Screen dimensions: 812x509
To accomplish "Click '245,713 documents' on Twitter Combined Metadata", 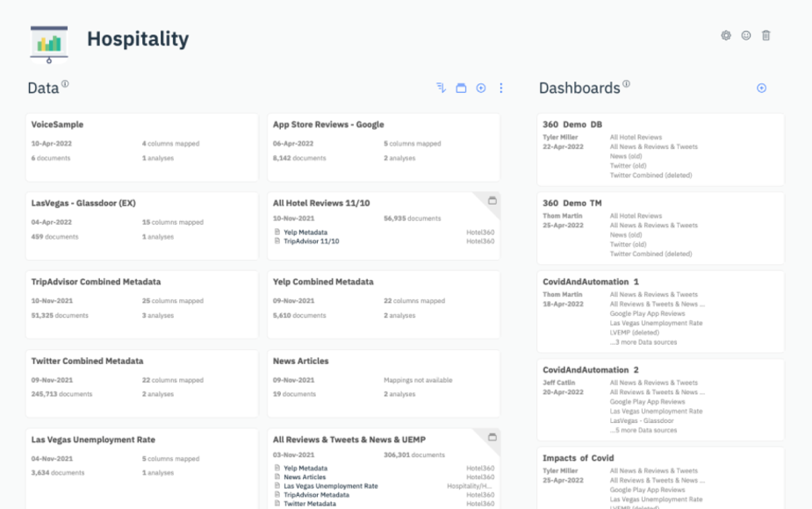I will pyautogui.click(x=61, y=394).
